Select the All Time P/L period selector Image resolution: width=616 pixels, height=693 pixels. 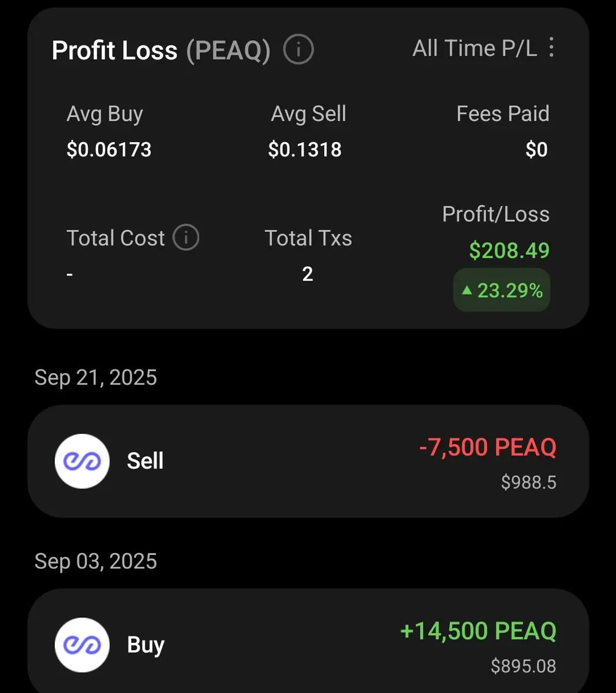click(x=475, y=49)
